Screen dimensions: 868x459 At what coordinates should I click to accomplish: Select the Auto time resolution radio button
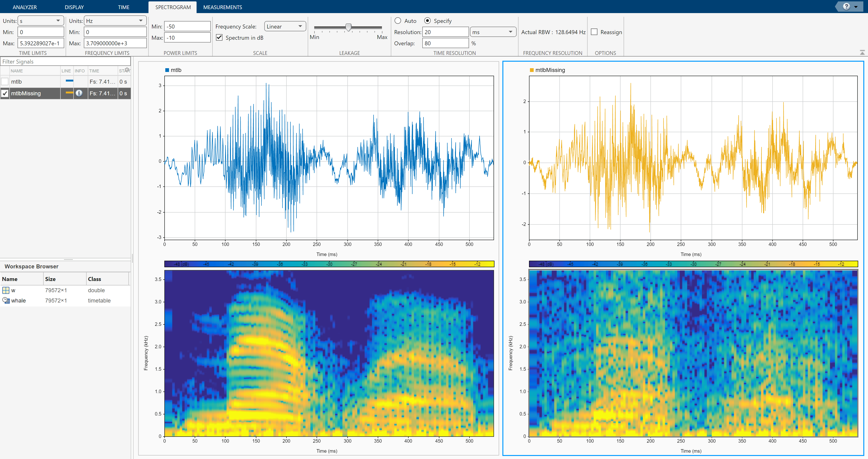click(398, 21)
